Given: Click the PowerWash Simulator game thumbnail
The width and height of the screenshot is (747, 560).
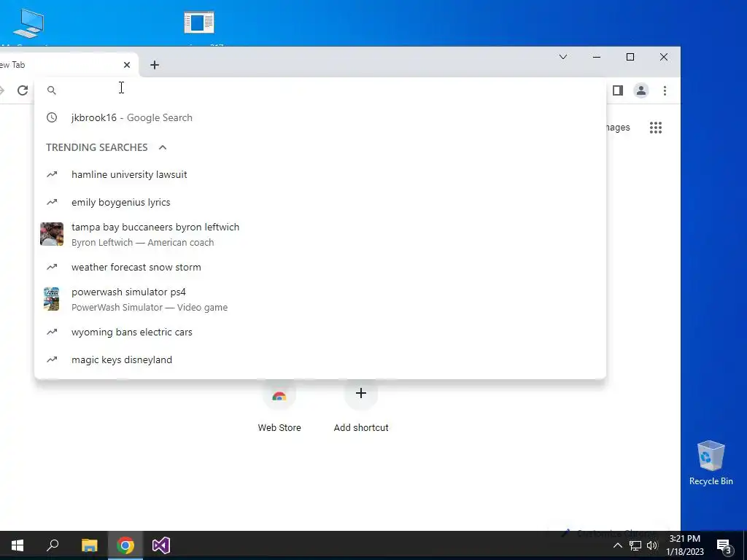Looking at the screenshot, I should coord(52,299).
